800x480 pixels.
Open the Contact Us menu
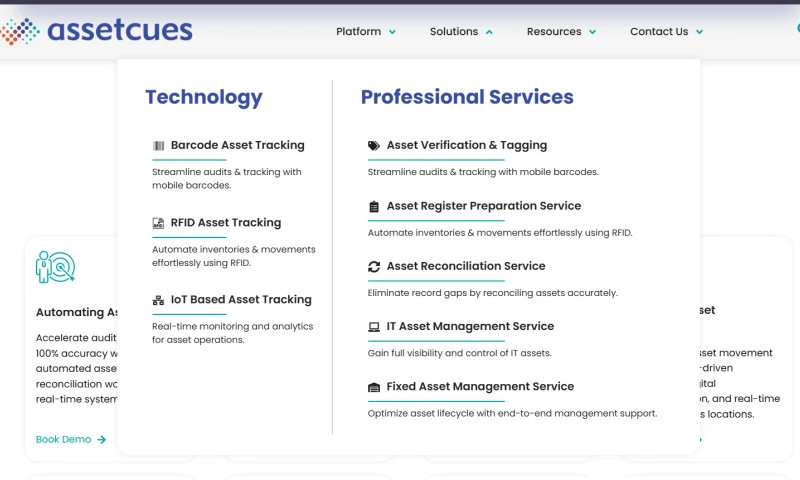click(659, 32)
